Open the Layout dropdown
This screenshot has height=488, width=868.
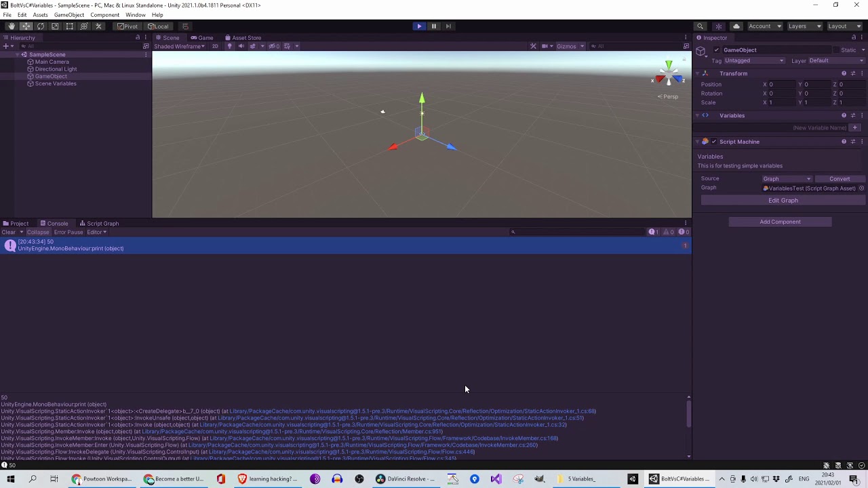[x=846, y=26]
